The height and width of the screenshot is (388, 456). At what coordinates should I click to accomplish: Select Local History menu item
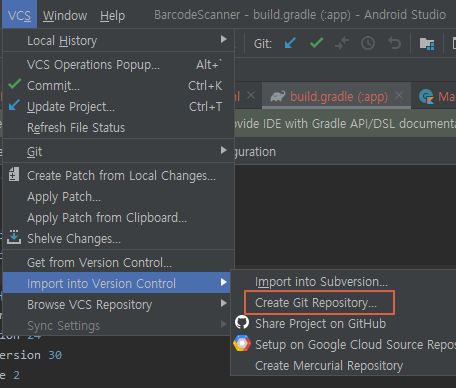point(118,41)
